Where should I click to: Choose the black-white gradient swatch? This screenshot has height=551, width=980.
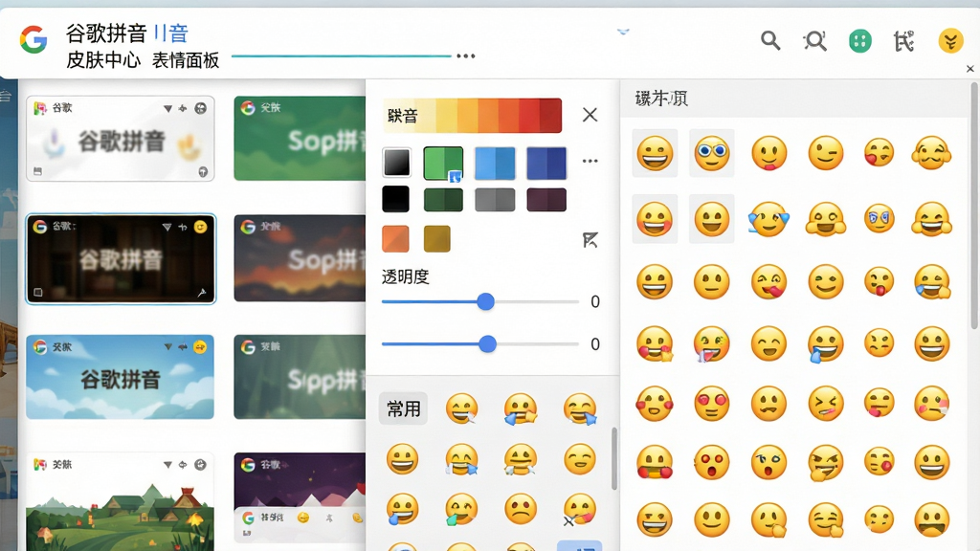point(396,163)
